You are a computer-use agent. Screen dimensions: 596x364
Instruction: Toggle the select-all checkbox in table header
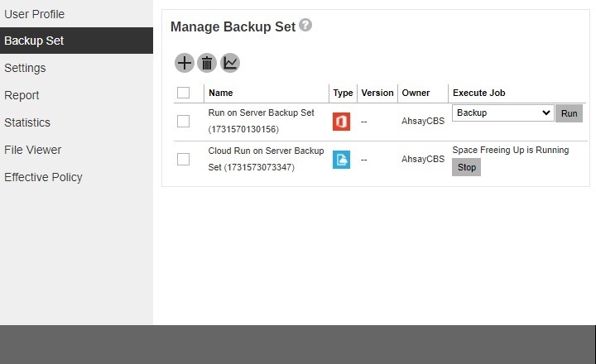pyautogui.click(x=184, y=93)
